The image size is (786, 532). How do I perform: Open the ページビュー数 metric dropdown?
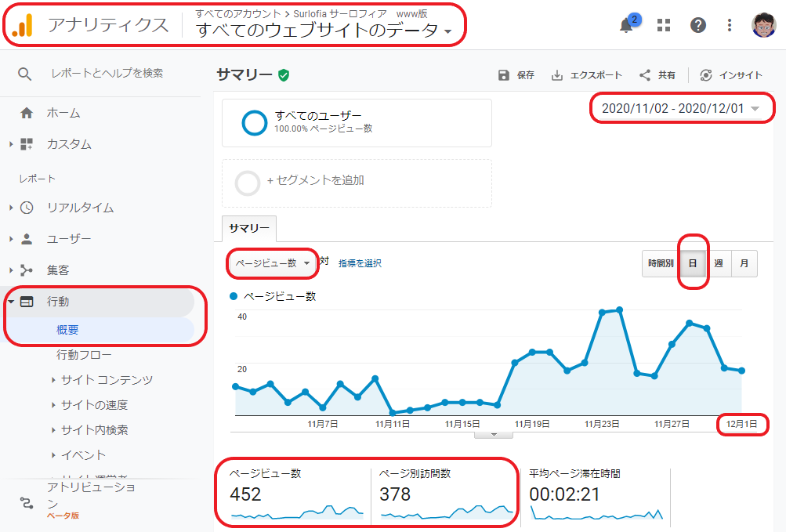(x=271, y=263)
